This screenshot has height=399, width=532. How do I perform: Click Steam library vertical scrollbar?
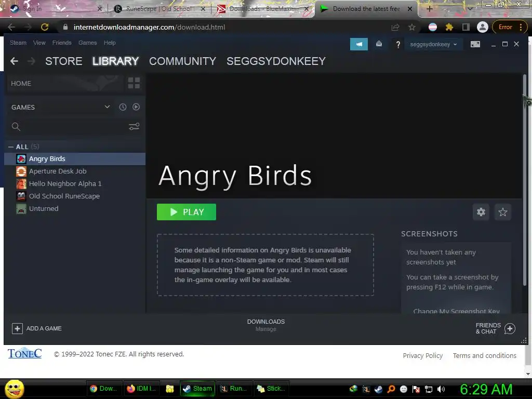point(525,180)
